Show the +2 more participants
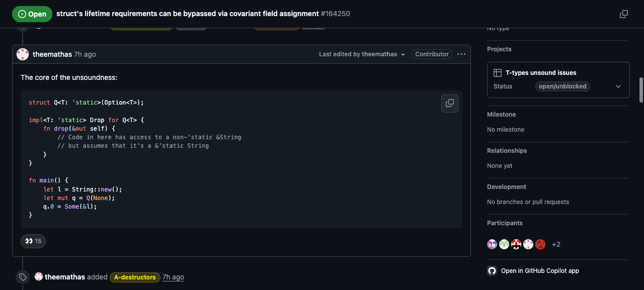The width and height of the screenshot is (644, 290). pos(556,244)
